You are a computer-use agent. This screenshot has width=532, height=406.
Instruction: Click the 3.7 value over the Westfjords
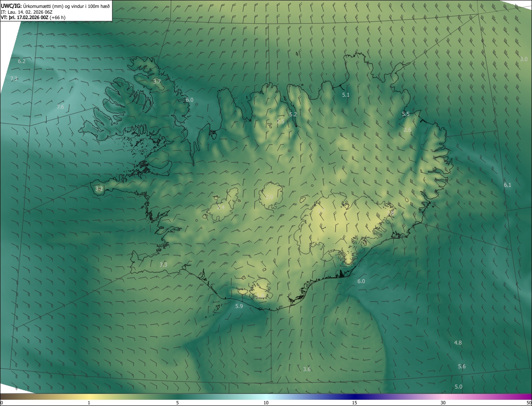click(x=157, y=82)
